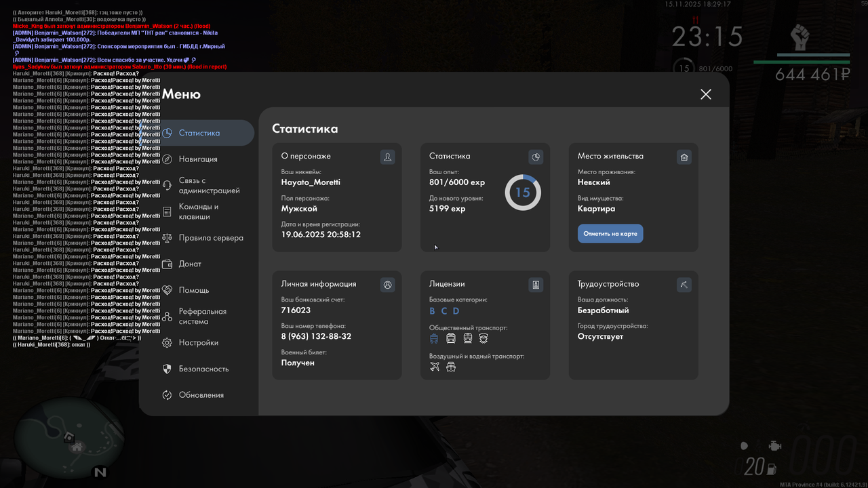The width and height of the screenshot is (868, 488).
Task: Click the 801/6000 exp value in Статистика card
Action: 457,182
